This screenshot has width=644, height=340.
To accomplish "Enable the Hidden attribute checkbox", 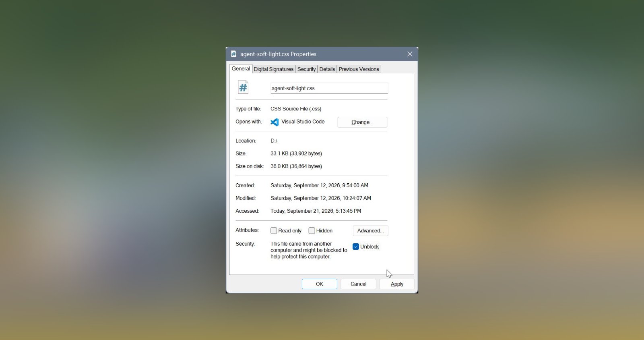I will [312, 231].
